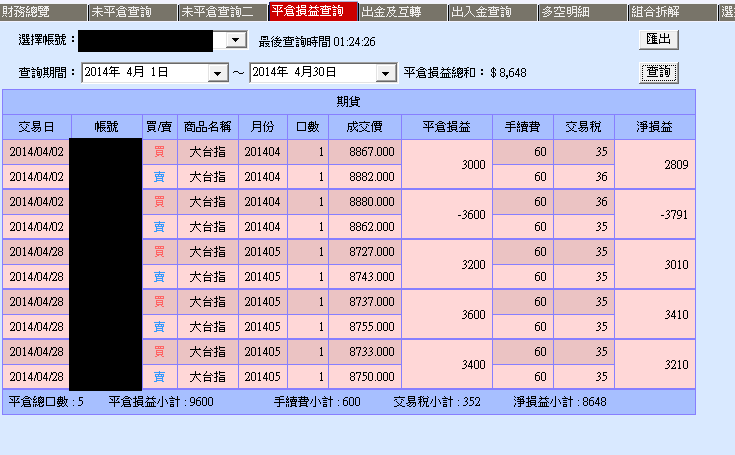This screenshot has height=455, width=735.
Task: Click 賣 in the 8750.000 row
Action: tap(159, 377)
